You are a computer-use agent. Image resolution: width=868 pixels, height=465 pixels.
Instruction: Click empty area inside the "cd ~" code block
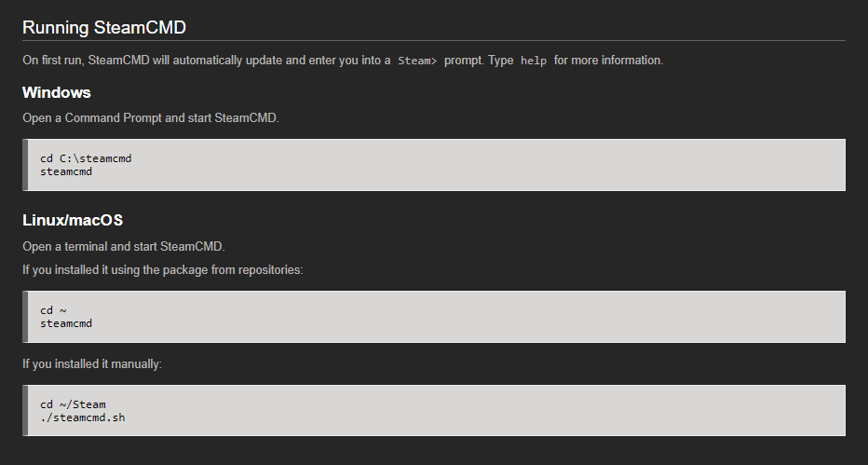pyautogui.click(x=498, y=317)
